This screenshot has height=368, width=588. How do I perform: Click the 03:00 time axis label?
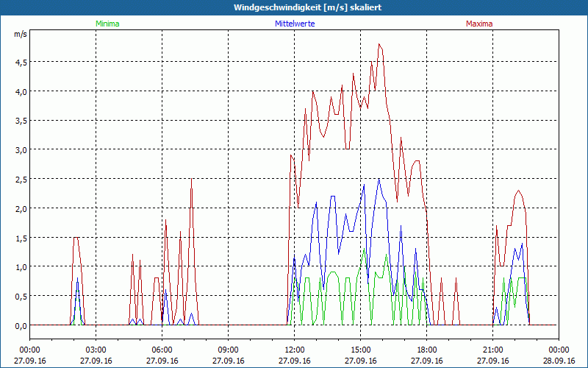click(x=96, y=350)
